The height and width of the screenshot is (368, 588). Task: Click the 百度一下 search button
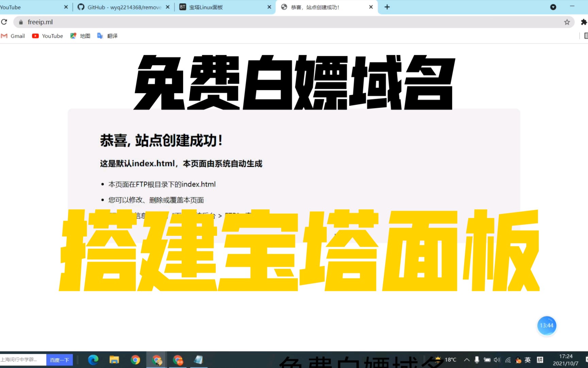(x=60, y=360)
